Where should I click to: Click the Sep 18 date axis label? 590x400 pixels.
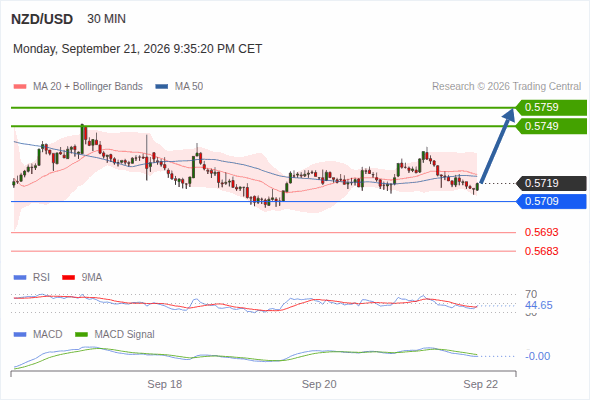pyautogui.click(x=164, y=384)
